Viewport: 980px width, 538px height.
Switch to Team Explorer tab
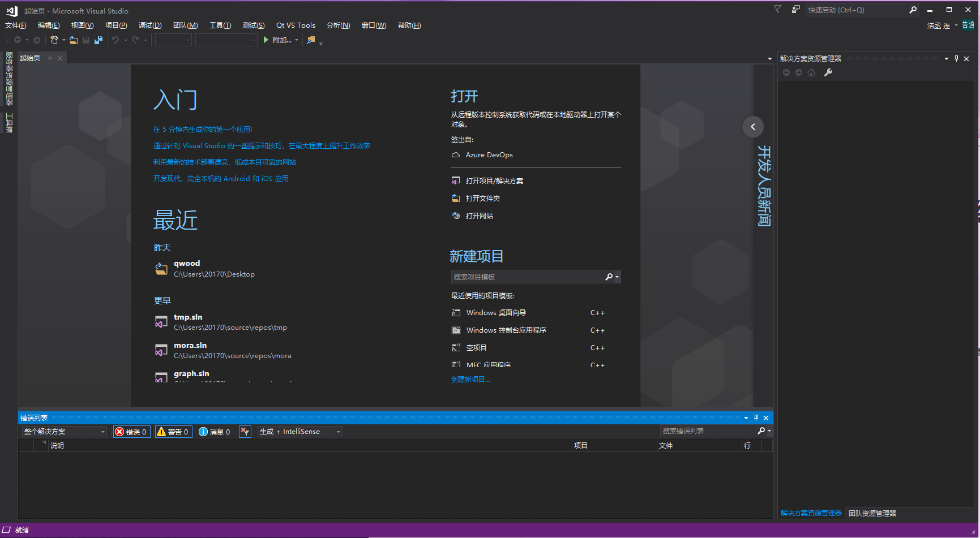point(872,513)
